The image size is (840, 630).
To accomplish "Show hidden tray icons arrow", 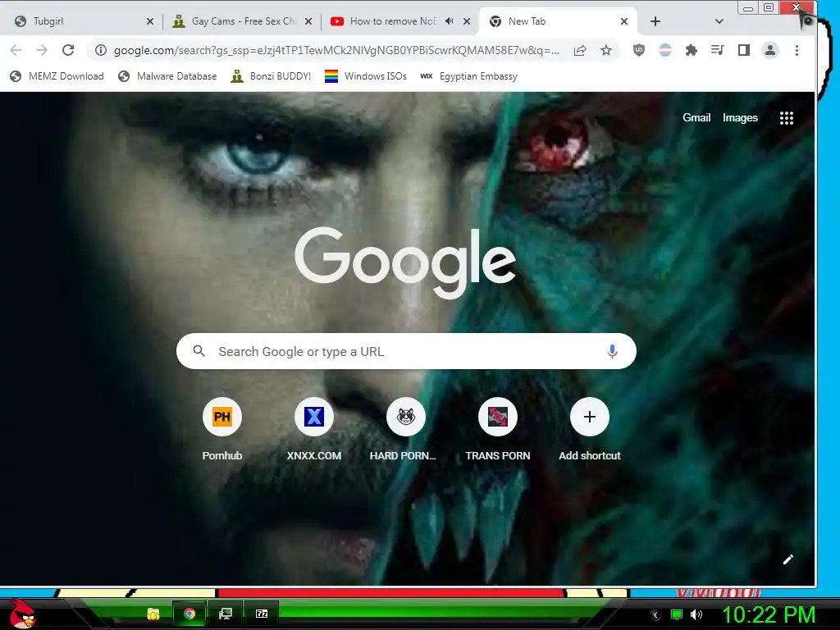I will [x=655, y=614].
